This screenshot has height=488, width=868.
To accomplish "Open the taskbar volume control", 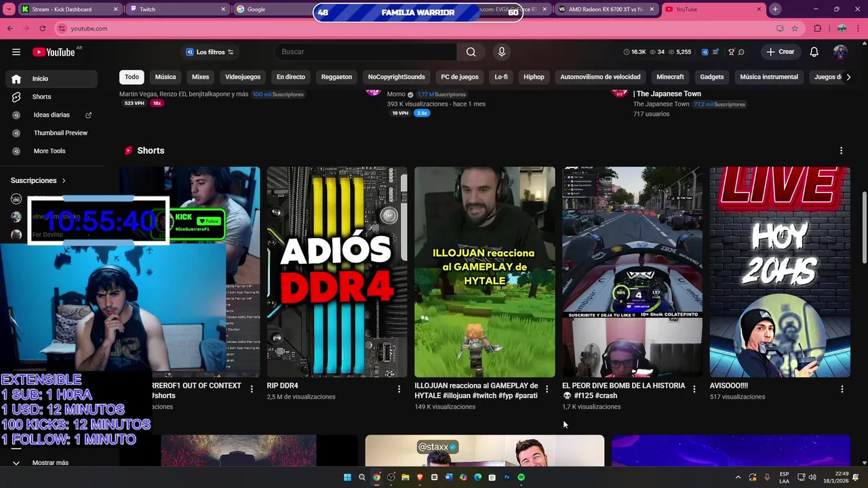I will (x=812, y=477).
